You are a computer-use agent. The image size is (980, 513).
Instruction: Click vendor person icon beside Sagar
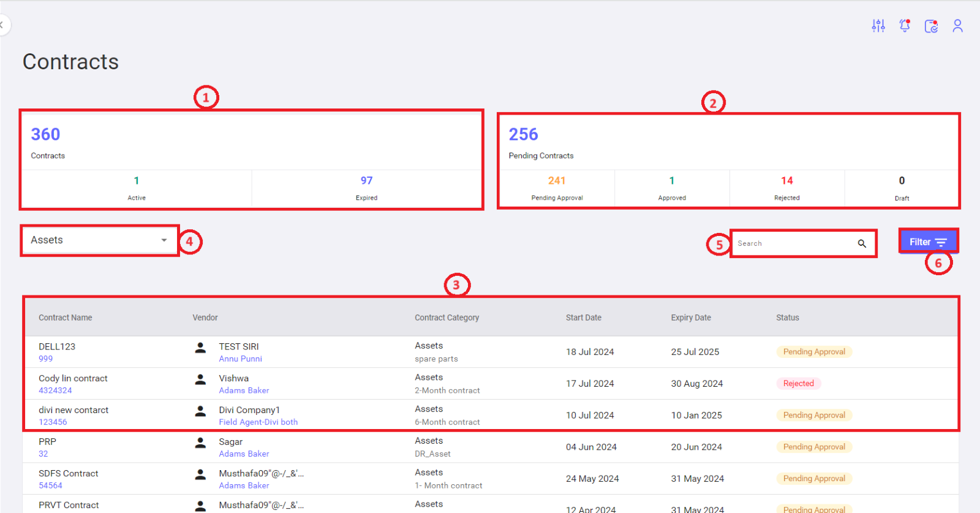pos(200,443)
